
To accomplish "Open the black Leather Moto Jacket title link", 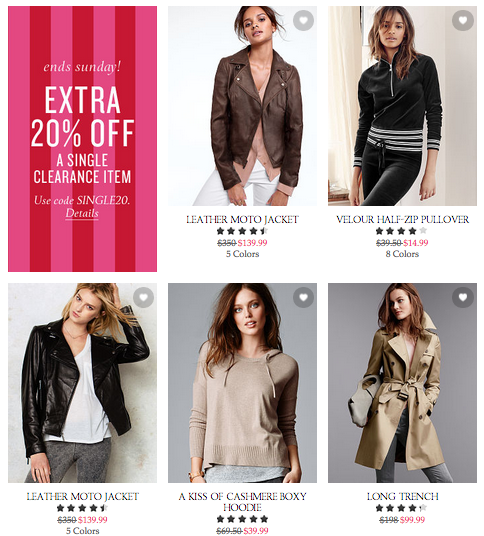I will [82, 496].
